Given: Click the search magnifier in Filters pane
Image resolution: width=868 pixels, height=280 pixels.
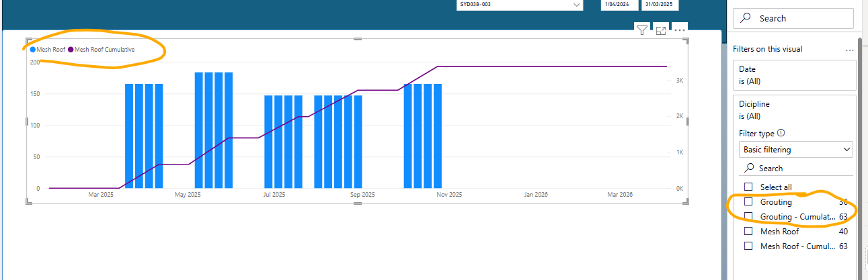Looking at the screenshot, I should point(746,18).
